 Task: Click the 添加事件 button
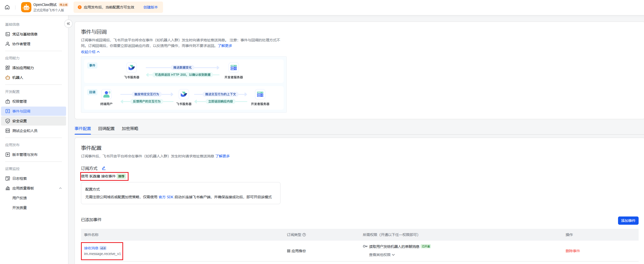coord(628,221)
